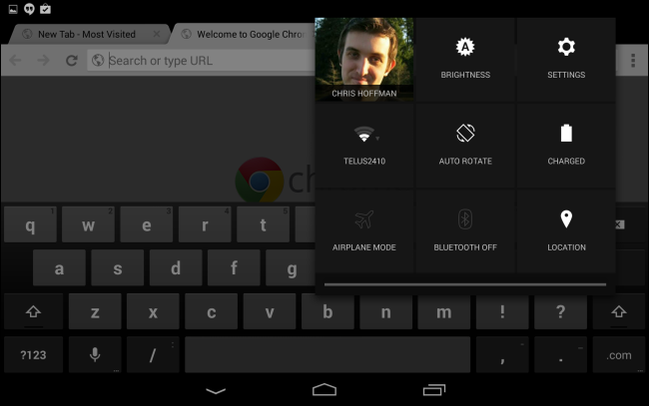The width and height of the screenshot is (649, 406).
Task: Toggle the Auto Rotate tile
Action: (x=465, y=146)
